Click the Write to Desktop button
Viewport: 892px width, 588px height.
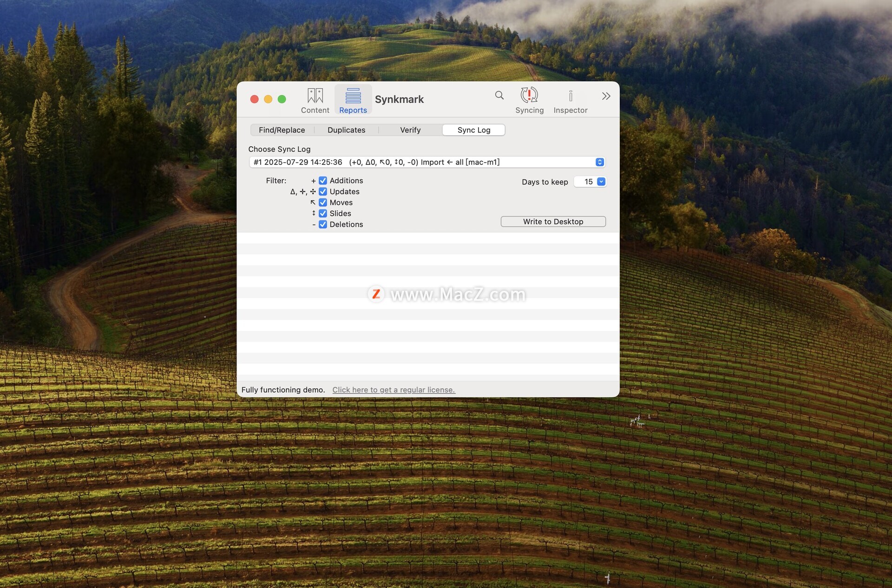[553, 222]
